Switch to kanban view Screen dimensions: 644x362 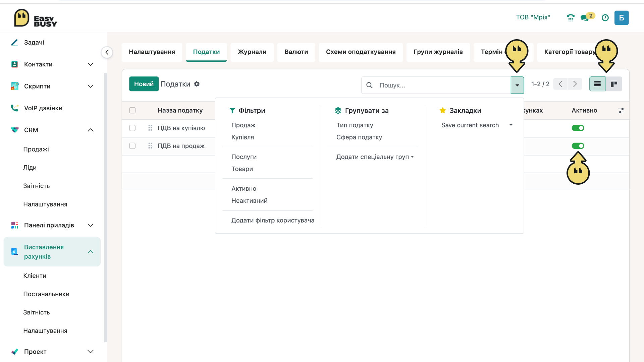click(614, 84)
